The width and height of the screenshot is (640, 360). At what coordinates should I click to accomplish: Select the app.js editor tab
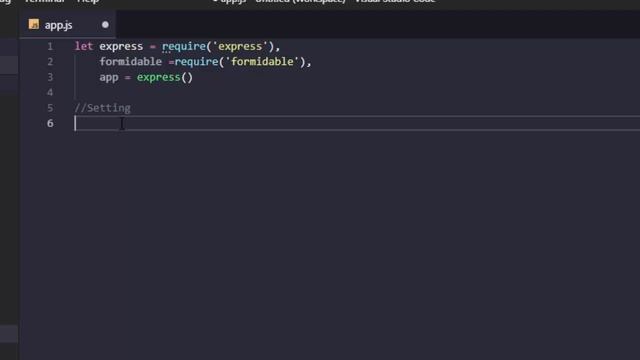(68, 25)
